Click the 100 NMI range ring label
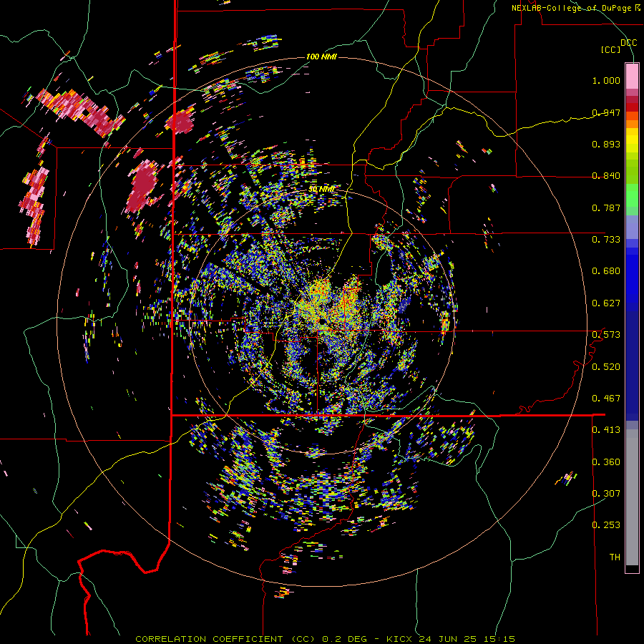 [321, 57]
